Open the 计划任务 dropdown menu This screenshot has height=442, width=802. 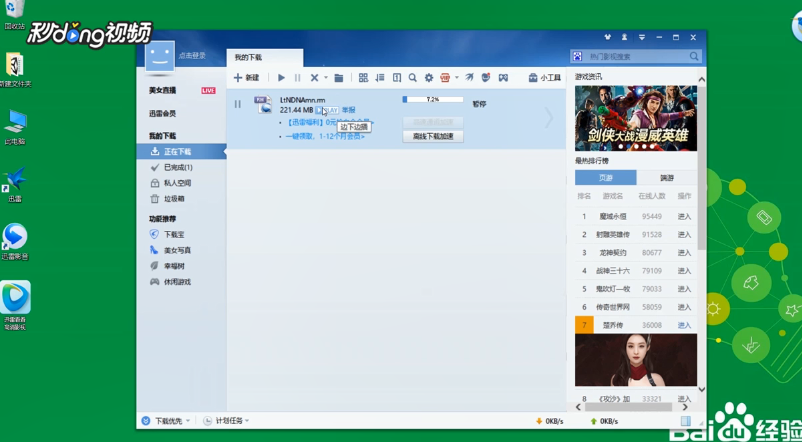[x=226, y=421]
